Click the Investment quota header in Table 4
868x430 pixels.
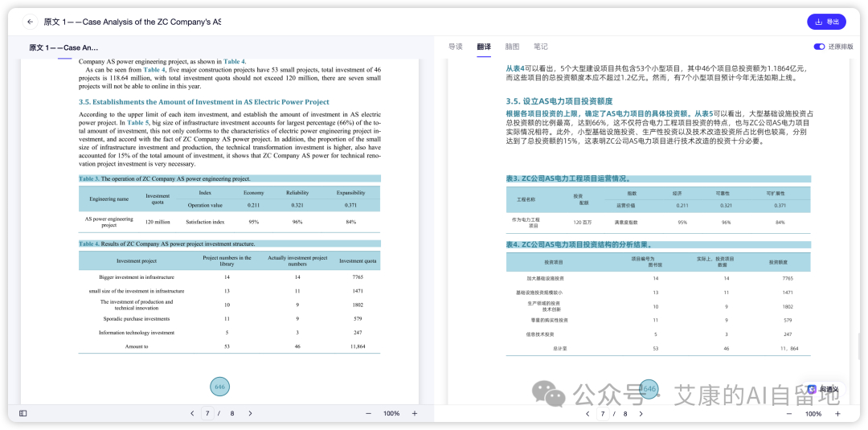358,261
